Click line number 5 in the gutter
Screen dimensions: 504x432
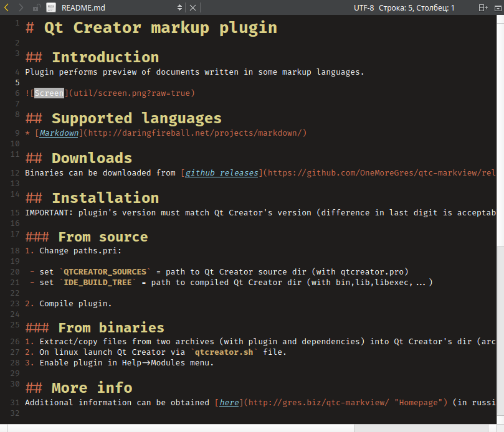point(17,83)
